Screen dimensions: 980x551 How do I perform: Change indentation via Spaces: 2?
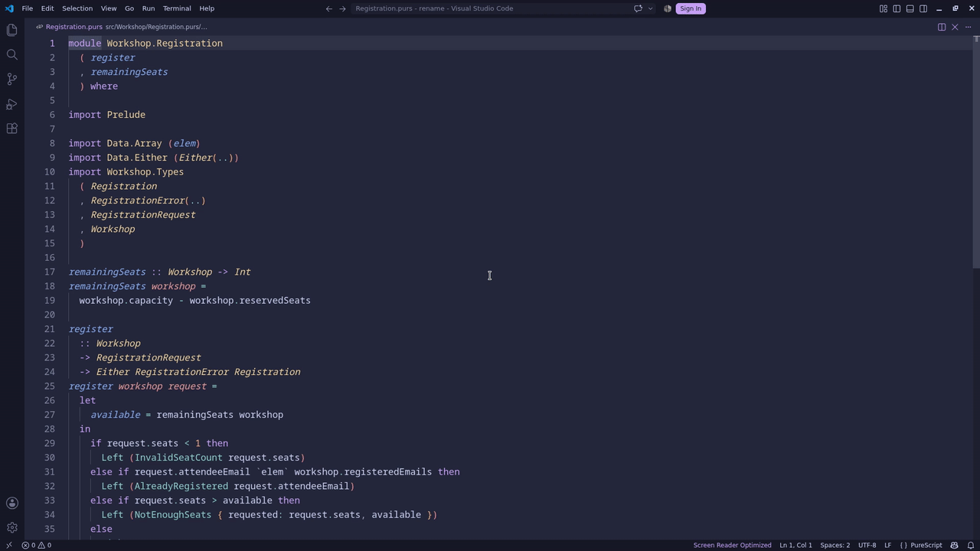(x=835, y=545)
